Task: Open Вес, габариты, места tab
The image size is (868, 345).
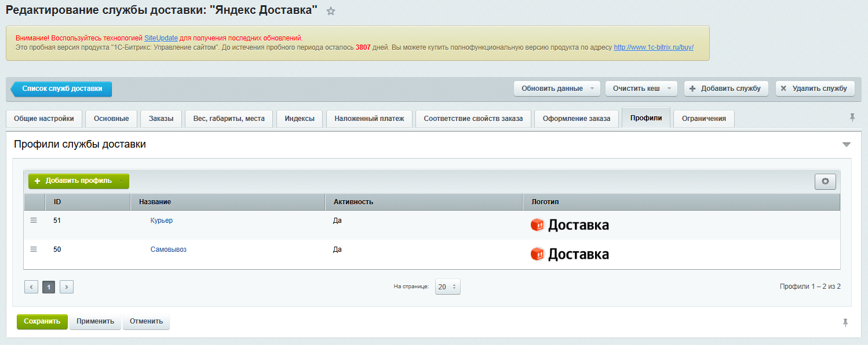Action: click(229, 119)
